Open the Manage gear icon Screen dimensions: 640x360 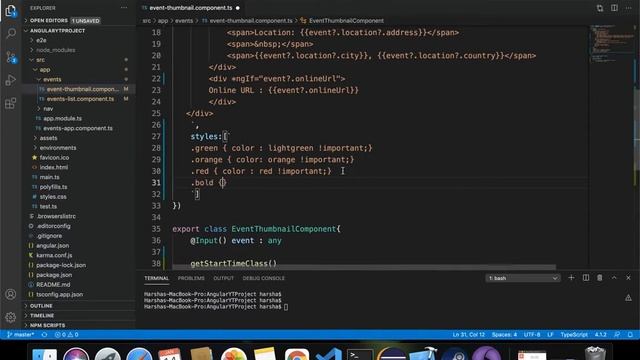pos(11,317)
